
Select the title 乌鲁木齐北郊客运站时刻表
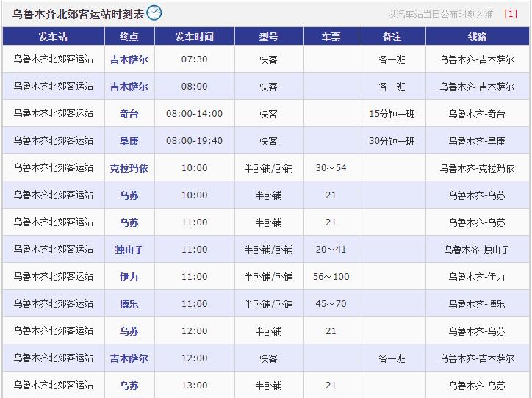[79, 14]
